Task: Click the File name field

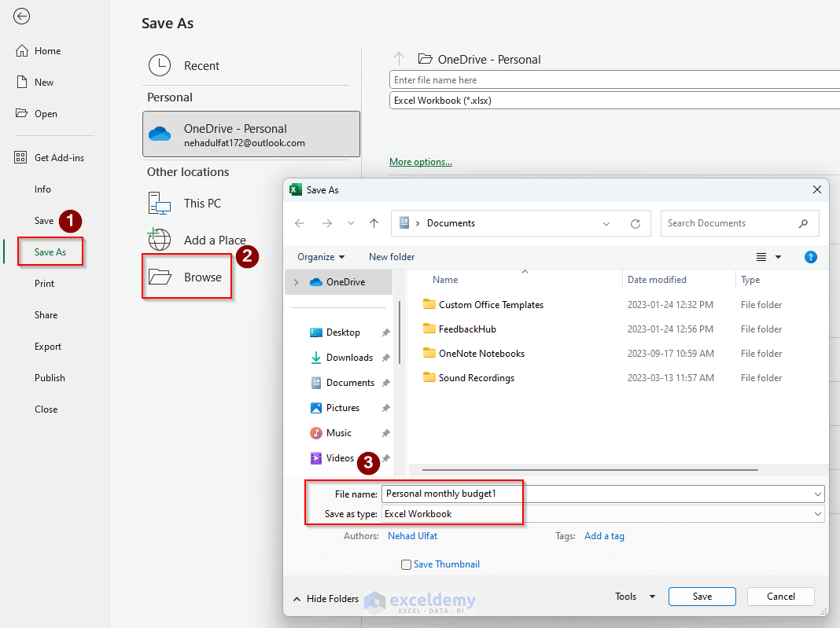Action: click(x=602, y=494)
